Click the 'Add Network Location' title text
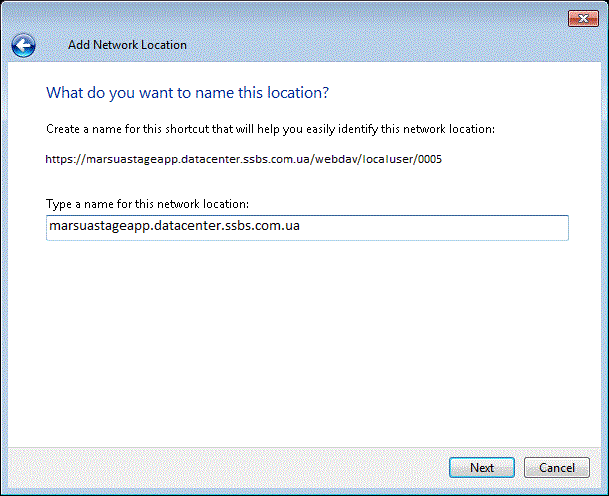 point(127,45)
